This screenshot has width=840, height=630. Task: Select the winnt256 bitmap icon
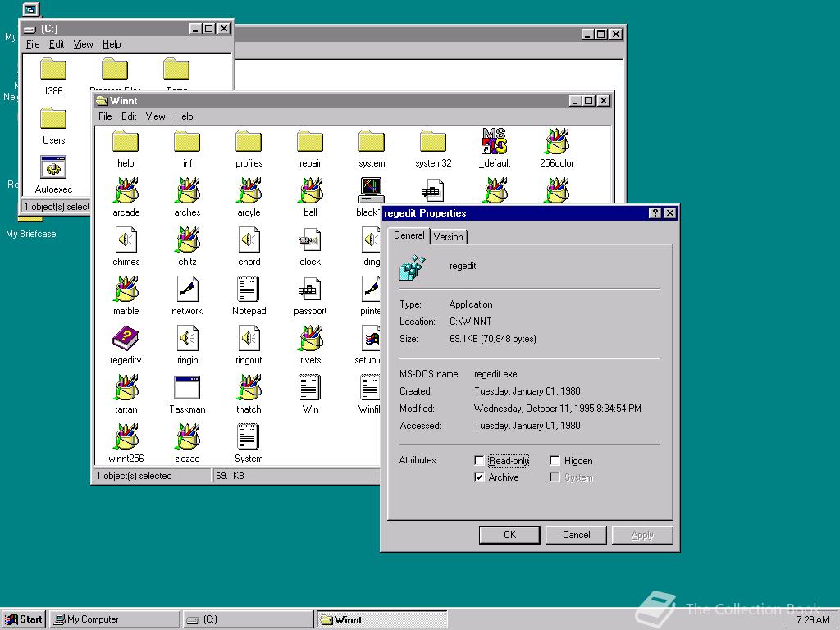tap(126, 436)
